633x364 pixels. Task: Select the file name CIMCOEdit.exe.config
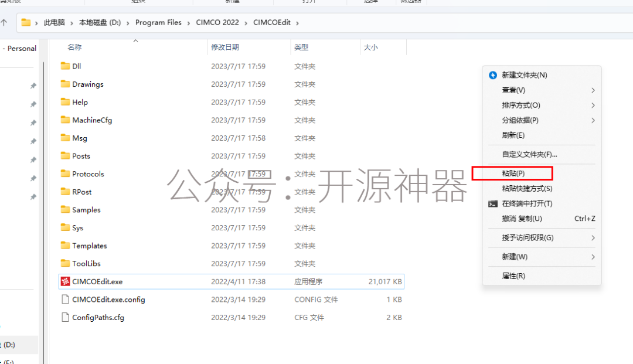[108, 300]
